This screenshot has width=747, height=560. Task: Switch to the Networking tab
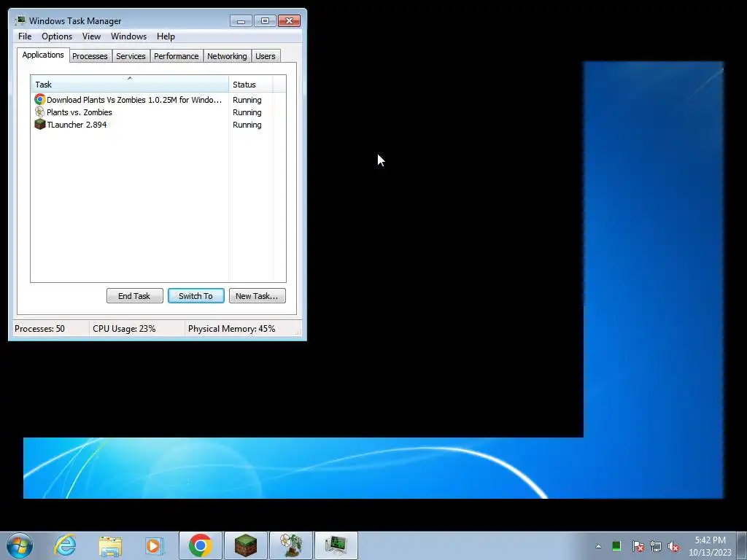[x=228, y=56]
